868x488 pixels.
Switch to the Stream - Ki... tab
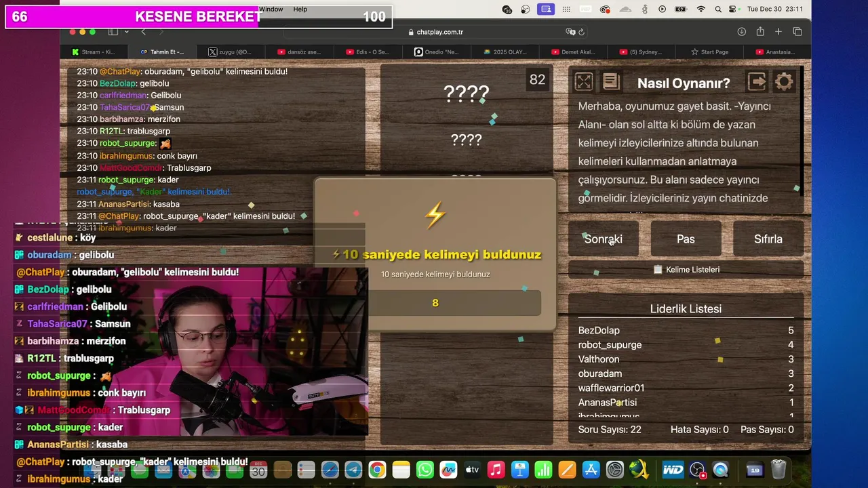pos(93,52)
